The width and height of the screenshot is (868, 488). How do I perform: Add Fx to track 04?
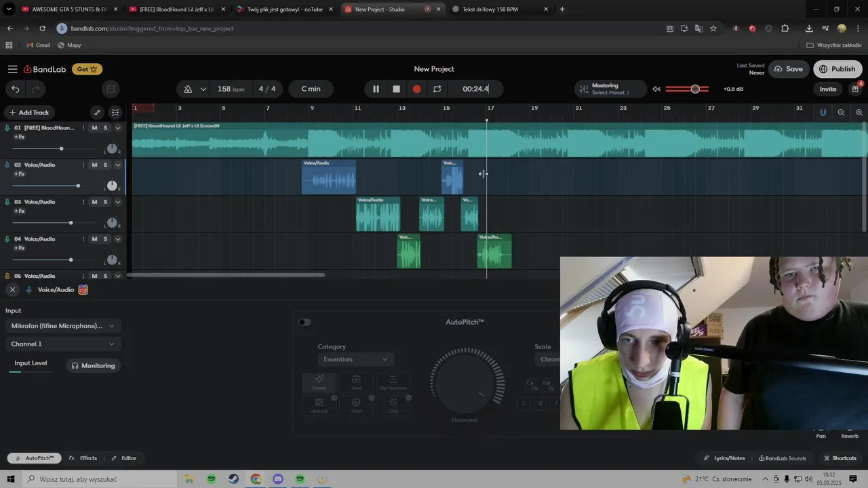coord(19,248)
